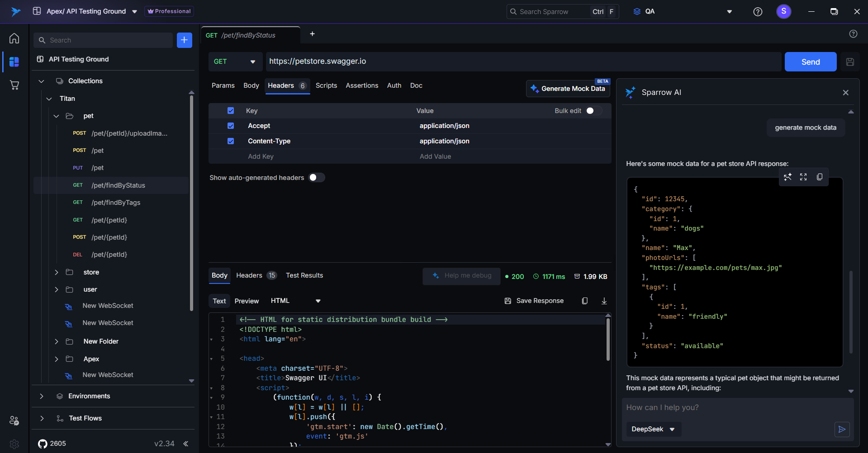Open the GitHub star count icon
Screen dimensions: 868x453
tap(43, 444)
